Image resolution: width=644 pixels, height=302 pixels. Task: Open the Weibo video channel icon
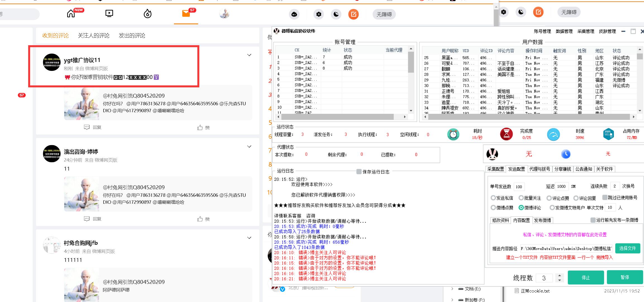[x=109, y=13]
